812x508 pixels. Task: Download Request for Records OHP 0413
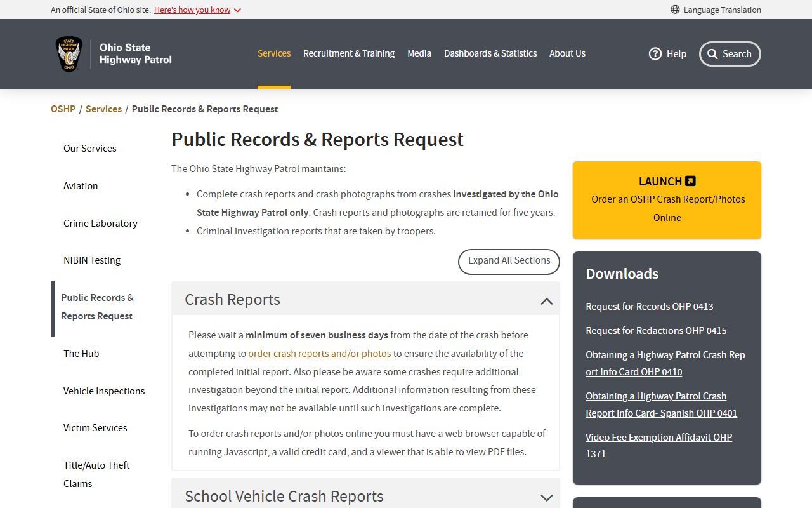(x=649, y=307)
